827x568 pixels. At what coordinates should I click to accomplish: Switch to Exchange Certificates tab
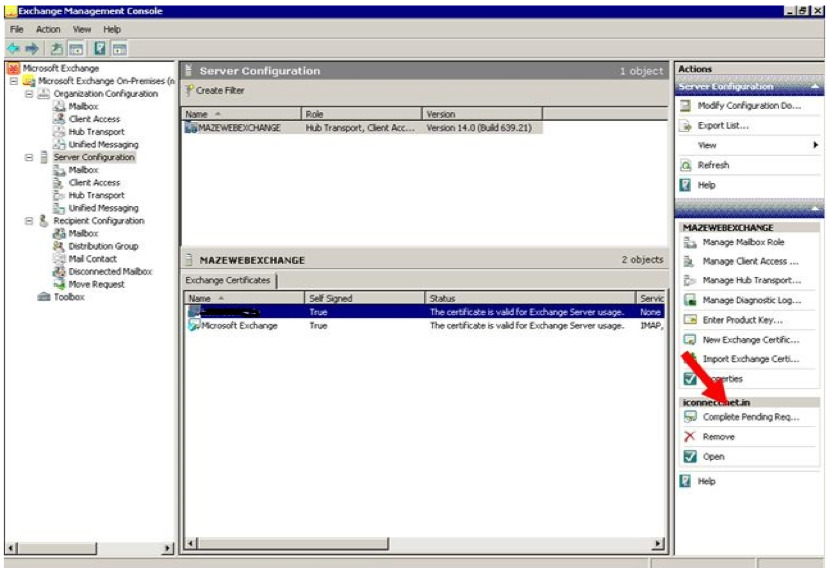click(228, 280)
